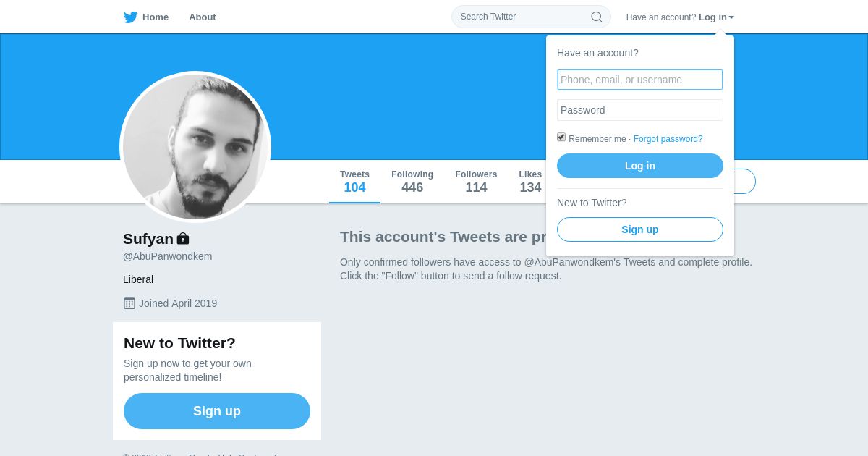Click the calendar icon near Joined date
This screenshot has height=456, width=868.
click(x=129, y=303)
